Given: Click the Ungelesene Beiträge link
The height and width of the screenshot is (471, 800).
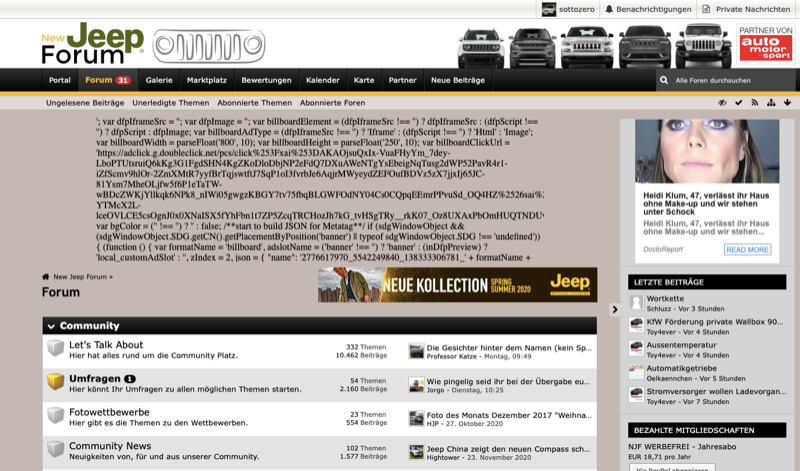Looking at the screenshot, I should 84,103.
